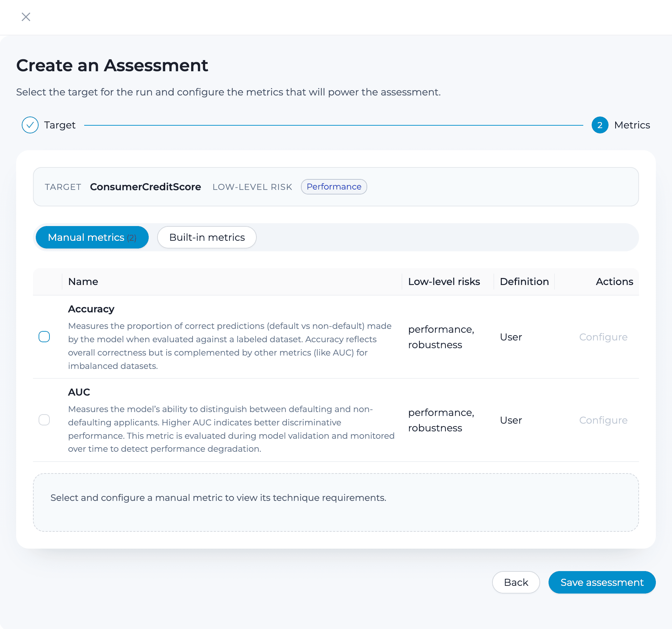Click the close X icon

26,17
